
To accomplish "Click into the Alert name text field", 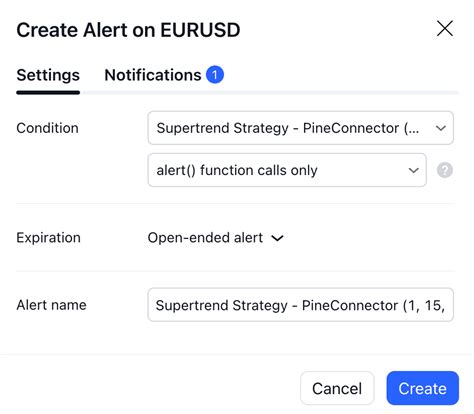I will pyautogui.click(x=300, y=305).
